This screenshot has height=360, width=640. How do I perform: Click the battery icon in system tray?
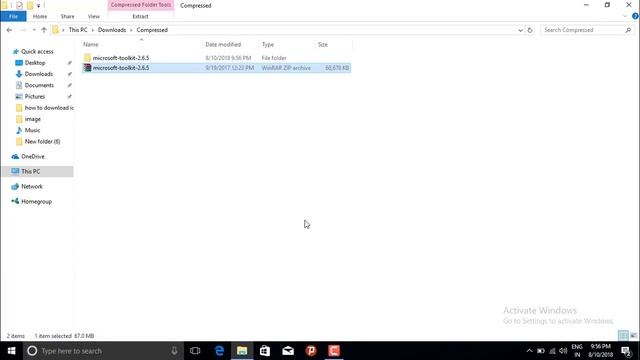tap(541, 351)
